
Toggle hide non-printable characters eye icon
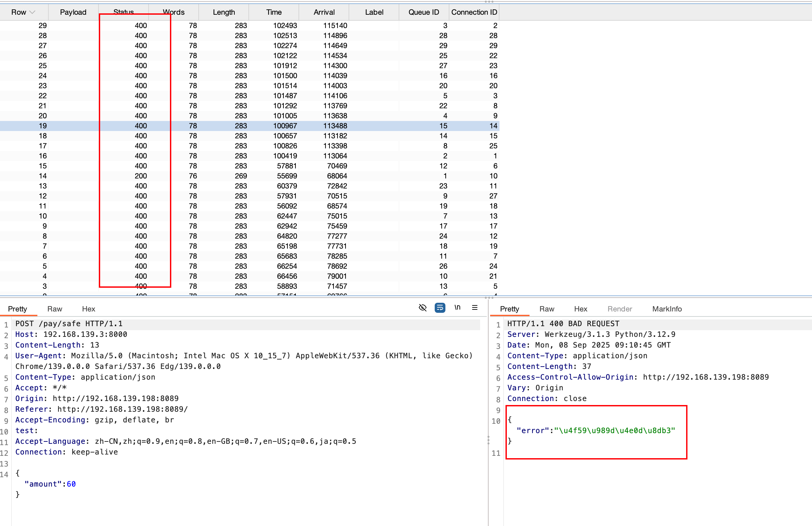pyautogui.click(x=422, y=308)
